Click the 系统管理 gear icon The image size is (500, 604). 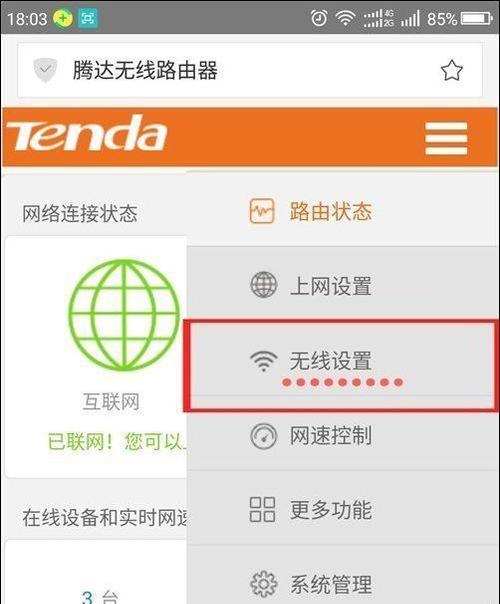[263, 583]
